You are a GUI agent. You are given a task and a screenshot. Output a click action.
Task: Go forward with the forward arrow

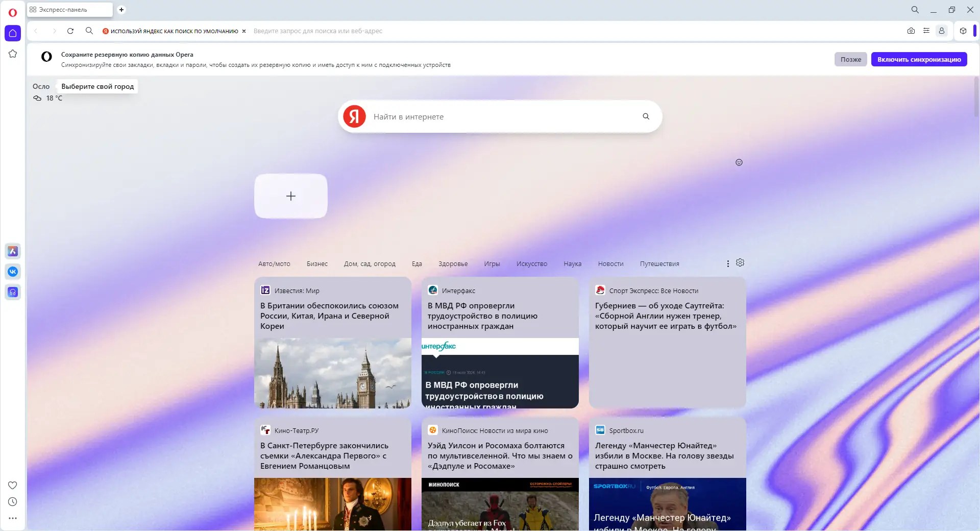54,31
